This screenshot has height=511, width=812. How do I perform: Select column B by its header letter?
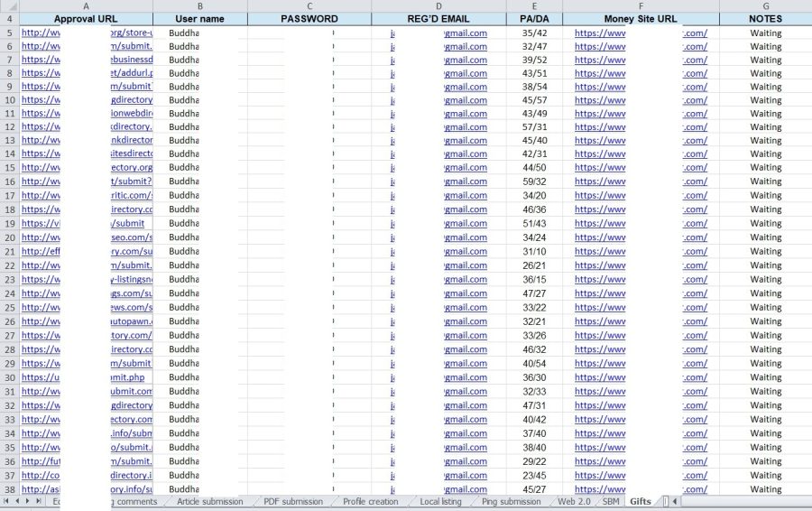click(x=200, y=6)
